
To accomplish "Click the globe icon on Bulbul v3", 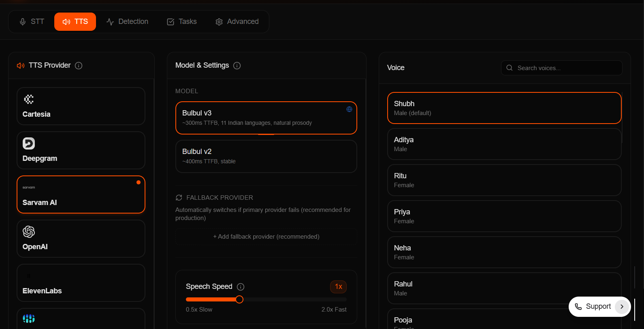I will tap(349, 109).
